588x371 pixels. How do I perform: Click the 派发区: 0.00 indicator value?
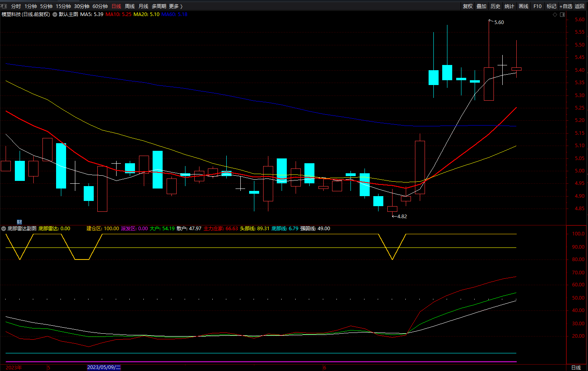pyautogui.click(x=135, y=229)
